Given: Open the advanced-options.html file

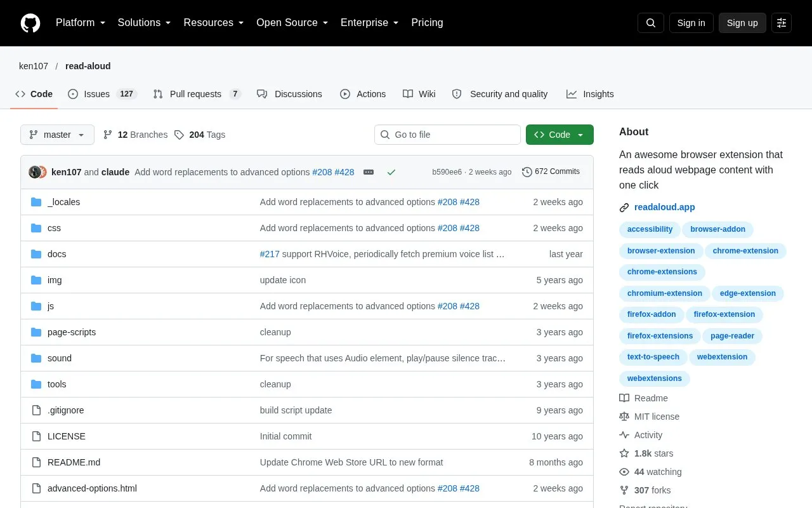Looking at the screenshot, I should tap(92, 488).
